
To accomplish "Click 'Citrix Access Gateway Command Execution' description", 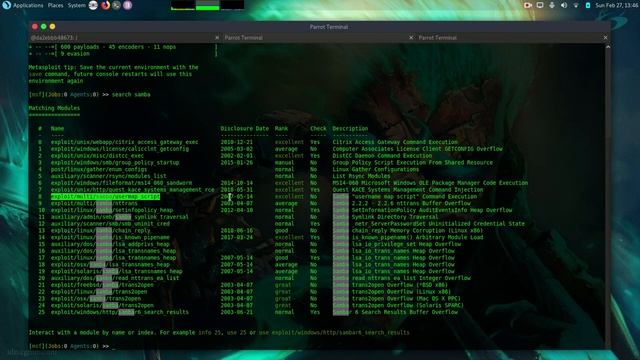I will pyautogui.click(x=395, y=142).
